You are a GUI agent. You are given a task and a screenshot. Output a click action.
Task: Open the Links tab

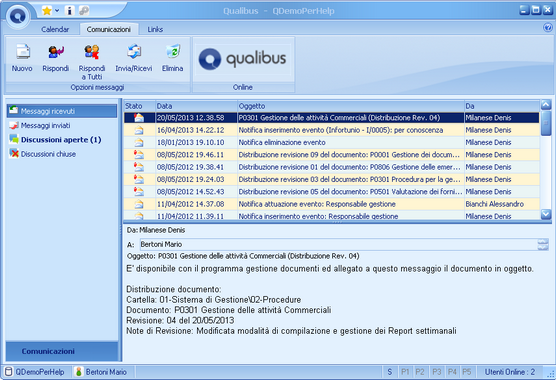pos(155,29)
